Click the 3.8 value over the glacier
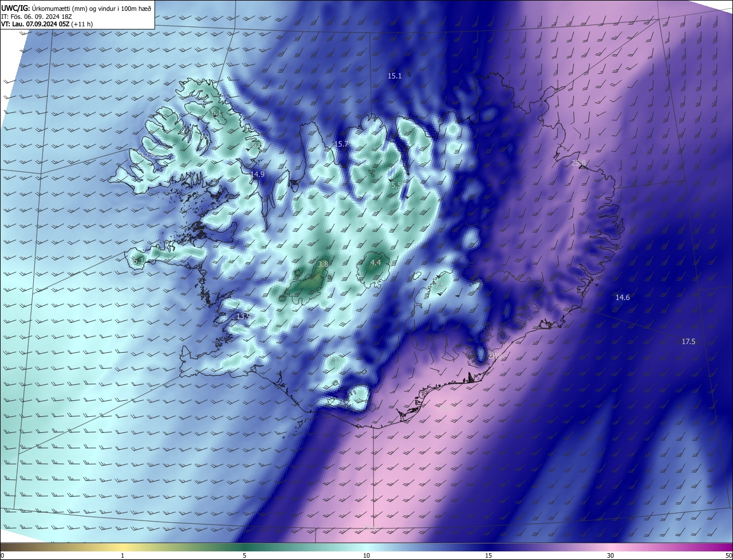The image size is (733, 560). 323,264
